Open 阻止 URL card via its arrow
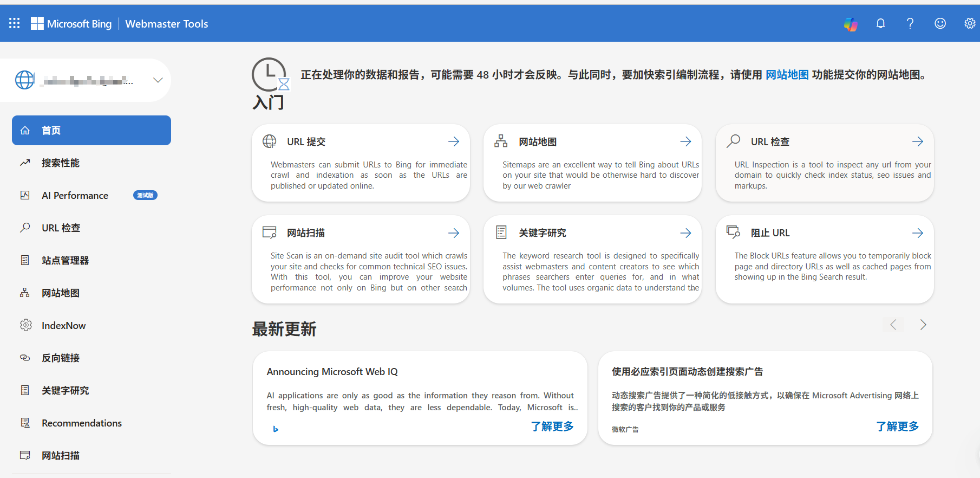Image resolution: width=980 pixels, height=478 pixels. 918,232
